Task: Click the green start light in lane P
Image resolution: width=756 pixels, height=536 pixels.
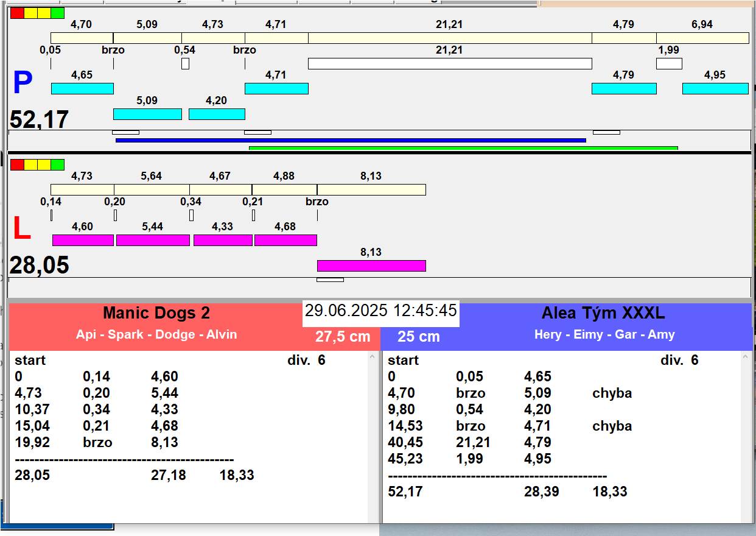Action: [57, 13]
